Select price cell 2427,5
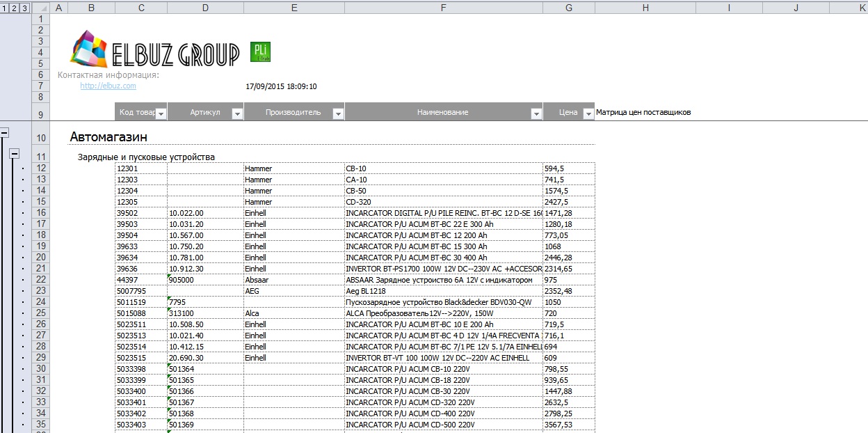Screen dimensions: 868x433 click(x=569, y=202)
